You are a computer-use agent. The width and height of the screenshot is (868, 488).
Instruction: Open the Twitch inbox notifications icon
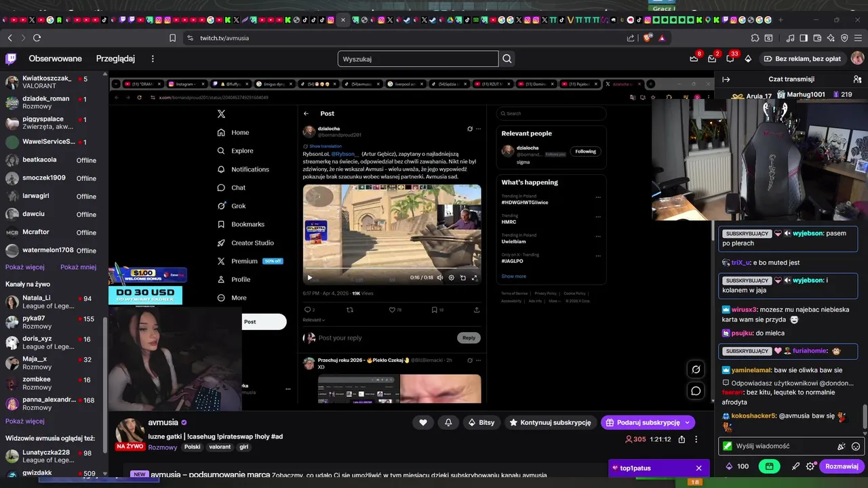click(x=712, y=59)
